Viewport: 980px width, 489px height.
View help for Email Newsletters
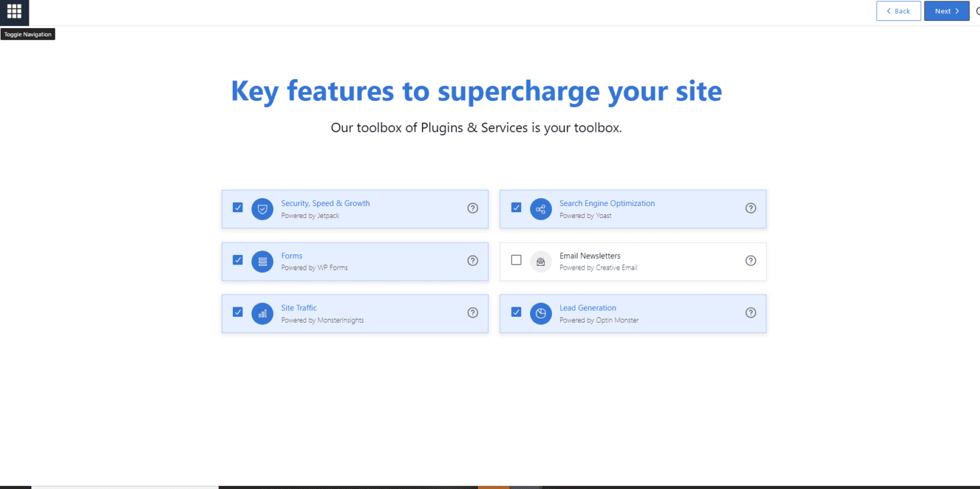751,260
